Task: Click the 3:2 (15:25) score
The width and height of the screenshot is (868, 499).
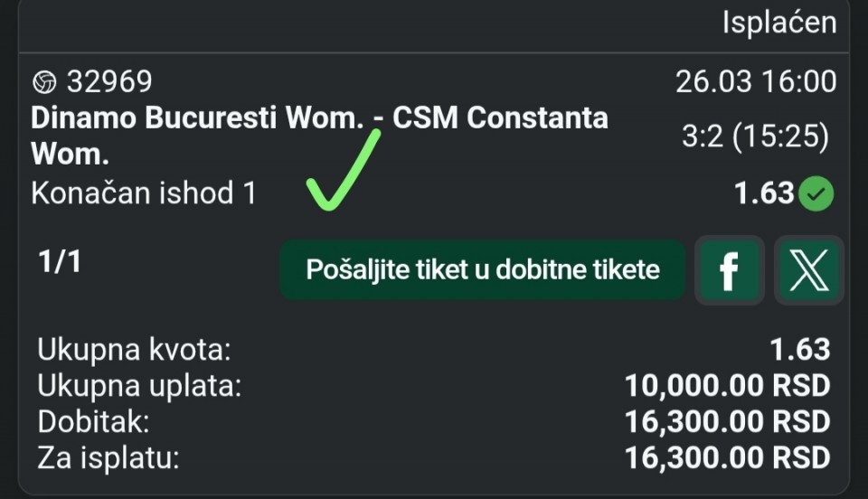Action: tap(755, 137)
